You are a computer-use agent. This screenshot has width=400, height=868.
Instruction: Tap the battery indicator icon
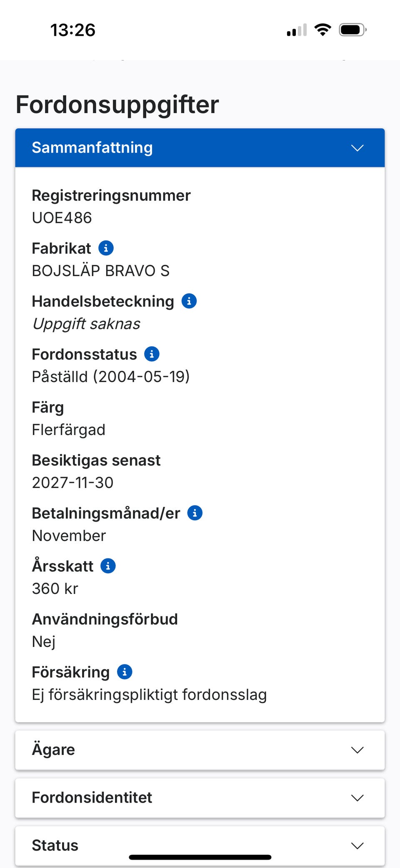[352, 30]
